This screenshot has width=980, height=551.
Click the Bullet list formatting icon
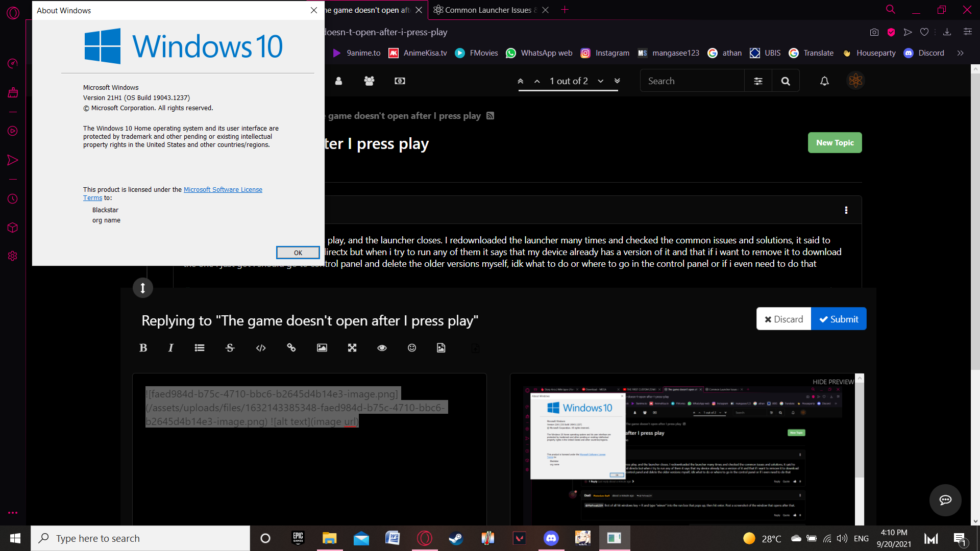coord(199,348)
